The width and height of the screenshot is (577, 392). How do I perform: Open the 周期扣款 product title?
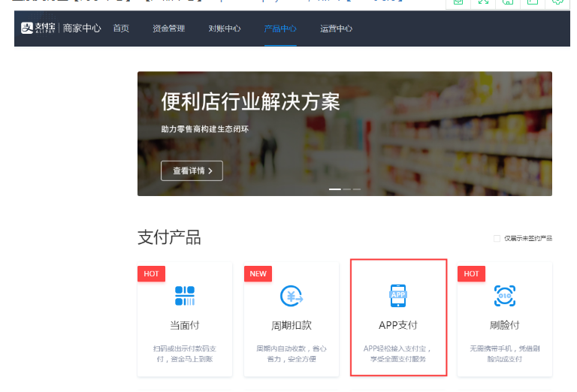[292, 325]
